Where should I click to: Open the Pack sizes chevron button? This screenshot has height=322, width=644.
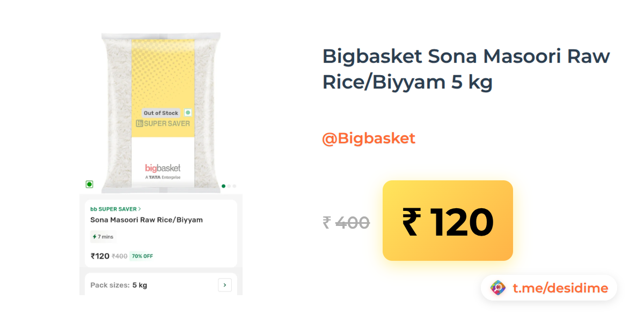pyautogui.click(x=225, y=285)
